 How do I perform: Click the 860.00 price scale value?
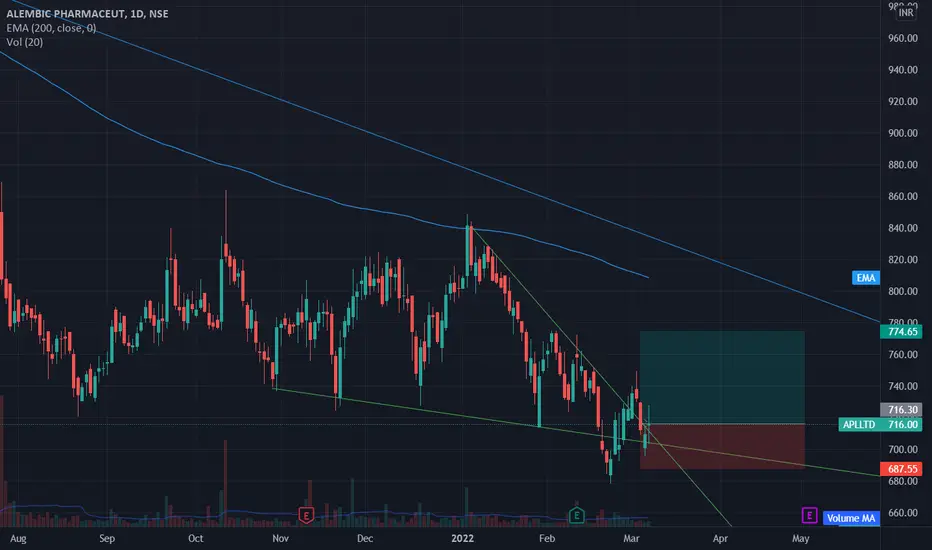[903, 196]
